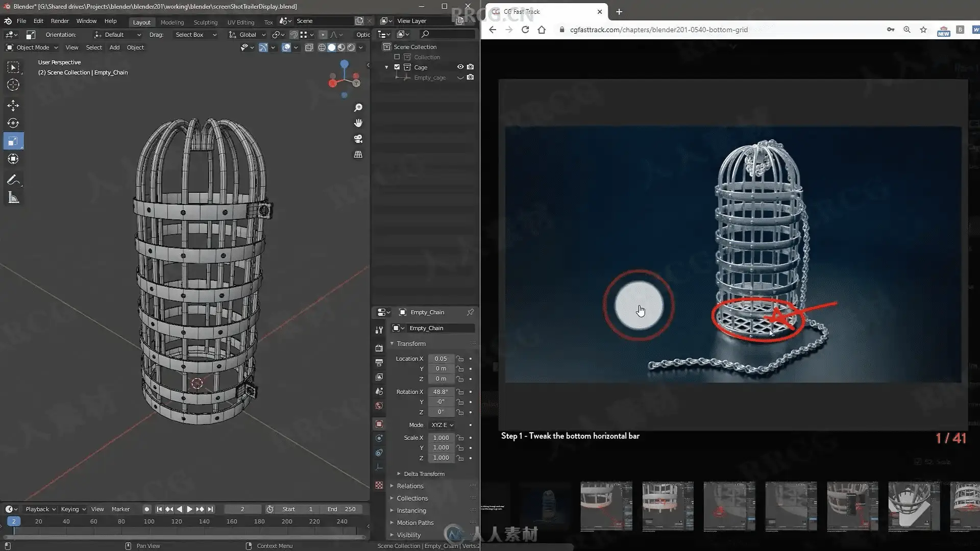Select the Rotate tool in toolbar
Image resolution: width=980 pixels, height=551 pixels.
pos(13,123)
